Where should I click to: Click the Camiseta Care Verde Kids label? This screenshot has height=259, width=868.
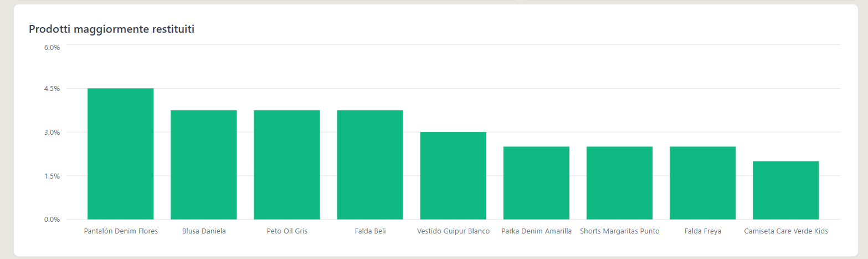coord(785,231)
